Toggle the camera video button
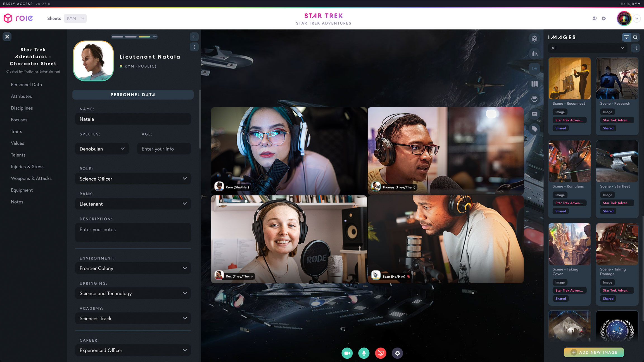The height and width of the screenshot is (362, 644). click(347, 353)
